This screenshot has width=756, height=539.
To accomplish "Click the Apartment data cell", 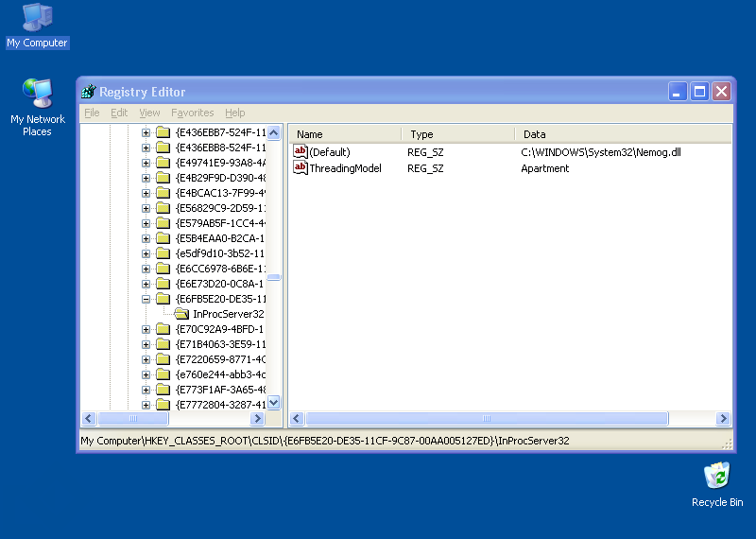I will point(545,168).
